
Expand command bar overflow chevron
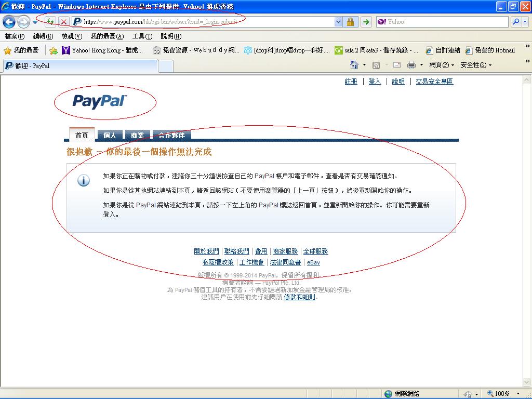tap(528, 61)
